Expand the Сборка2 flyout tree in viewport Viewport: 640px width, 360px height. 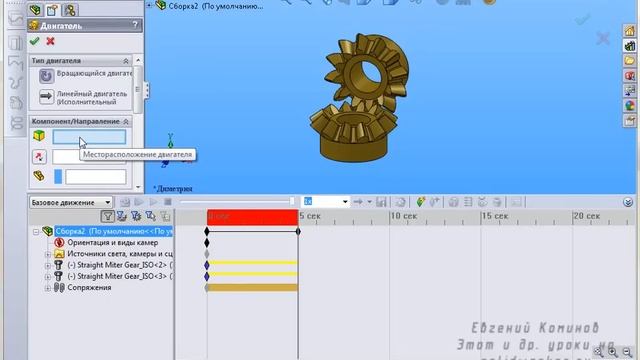click(149, 5)
